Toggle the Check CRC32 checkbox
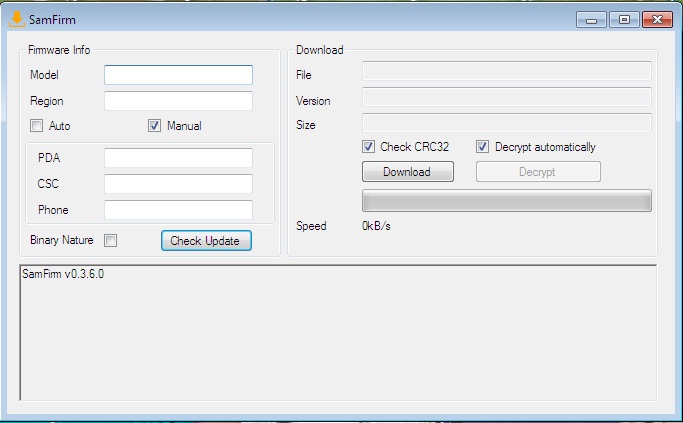Image resolution: width=683 pixels, height=423 pixels. 368,146
